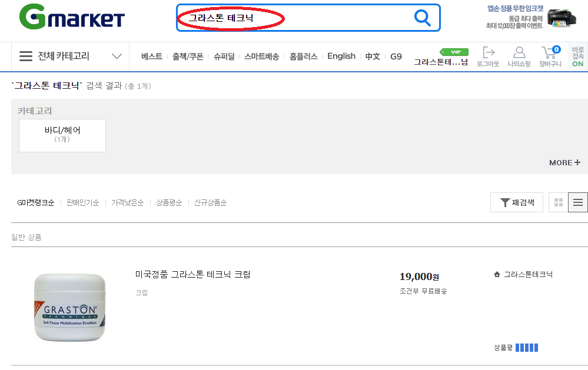Viewport: 588px width, 370px height.
Task: Click the seller home icon
Action: (x=497, y=274)
